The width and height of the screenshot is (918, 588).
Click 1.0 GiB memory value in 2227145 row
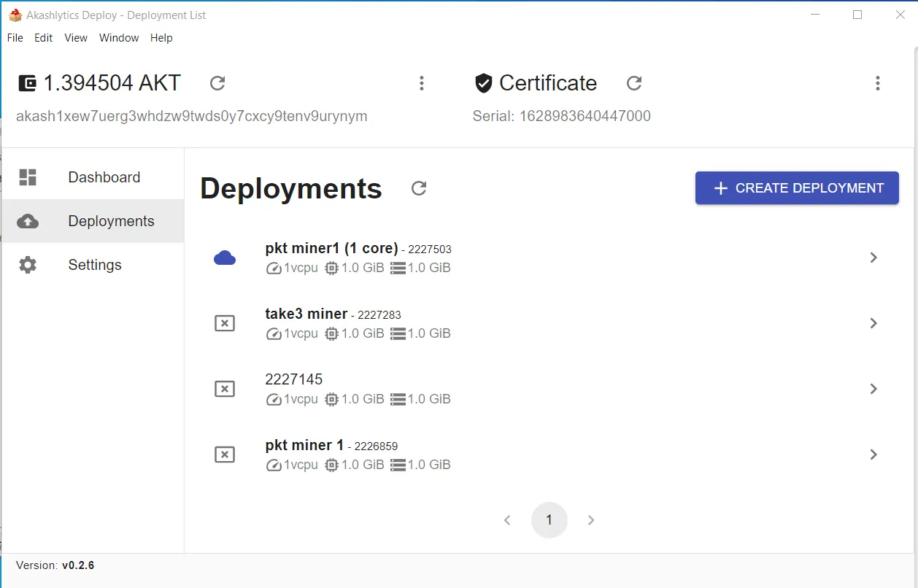tap(363, 400)
